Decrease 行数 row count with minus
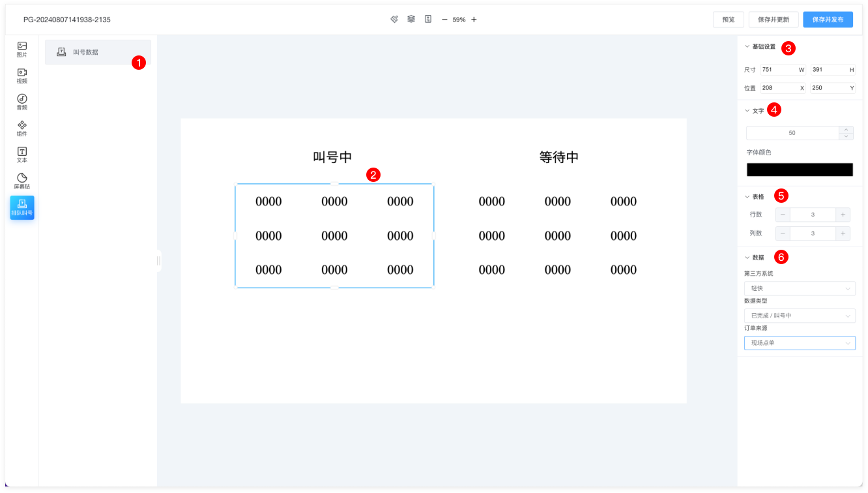Screen dimensions: 868x493 pyautogui.click(x=783, y=215)
